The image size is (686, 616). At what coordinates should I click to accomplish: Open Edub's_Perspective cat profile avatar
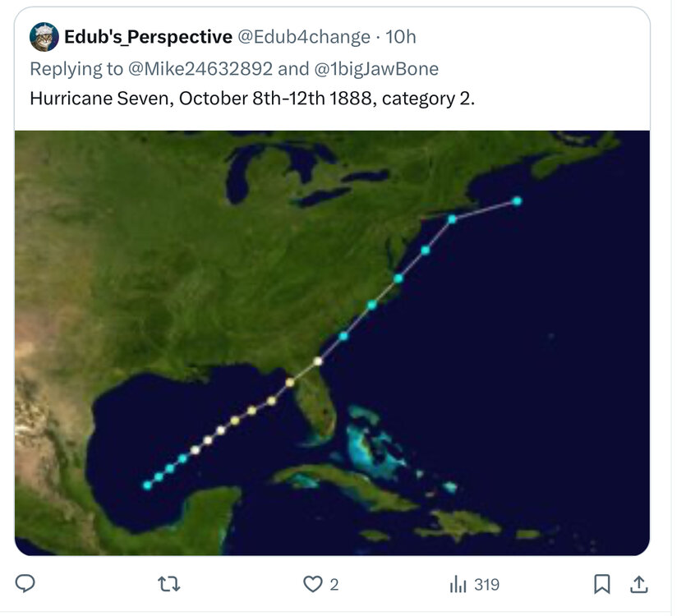pyautogui.click(x=44, y=37)
